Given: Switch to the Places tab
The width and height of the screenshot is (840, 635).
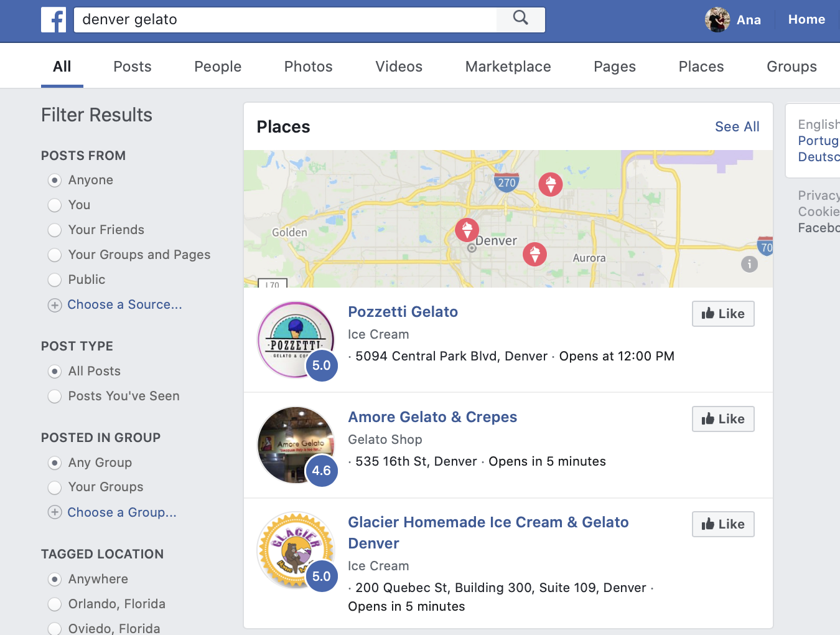Looking at the screenshot, I should [701, 67].
